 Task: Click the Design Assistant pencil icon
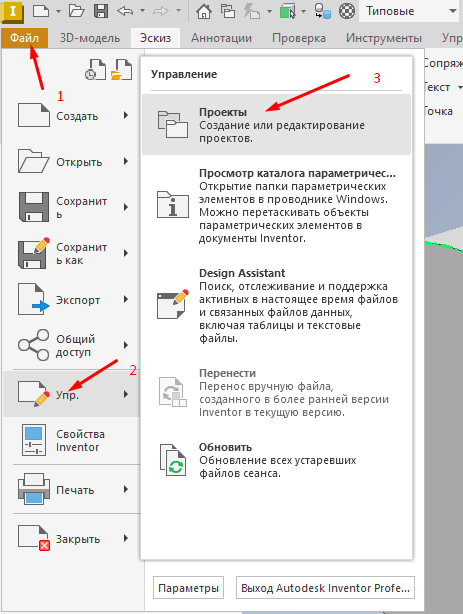[x=173, y=304]
